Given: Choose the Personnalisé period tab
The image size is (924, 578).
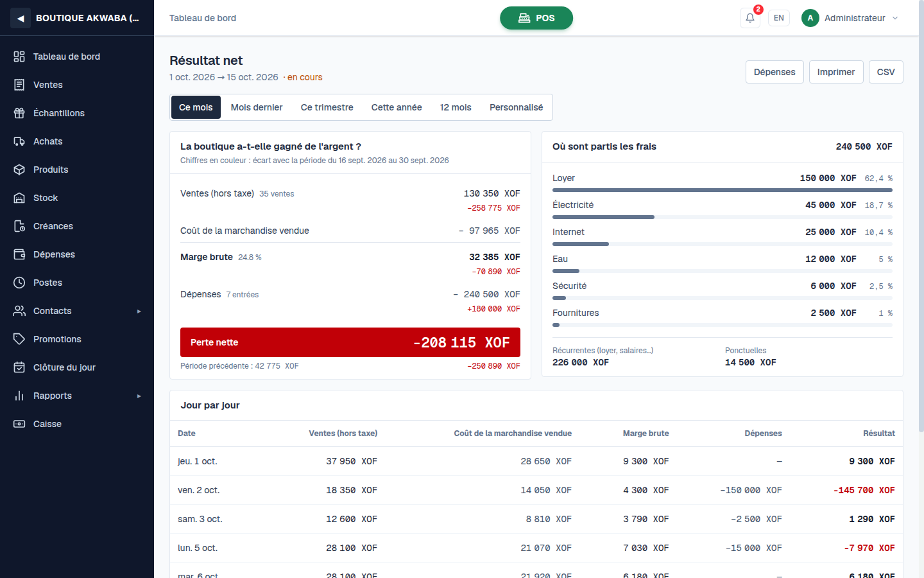Looking at the screenshot, I should tap(517, 107).
